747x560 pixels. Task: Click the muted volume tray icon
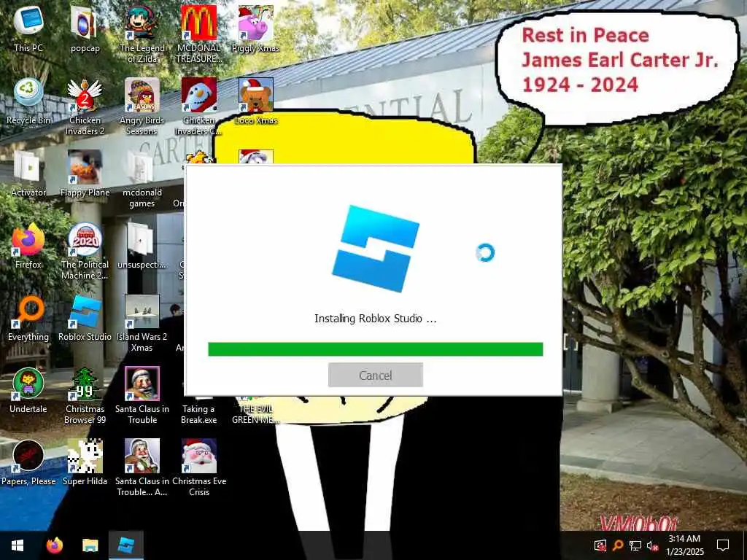[653, 545]
